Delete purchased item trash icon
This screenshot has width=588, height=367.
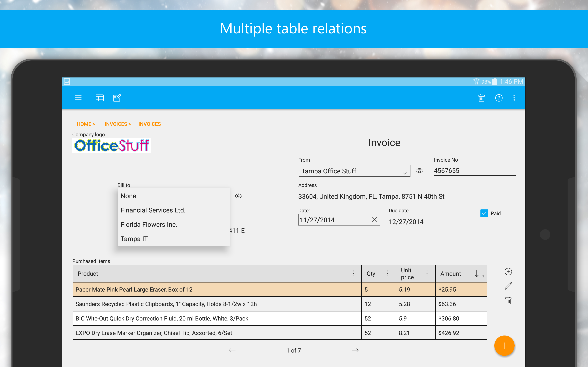pyautogui.click(x=508, y=300)
